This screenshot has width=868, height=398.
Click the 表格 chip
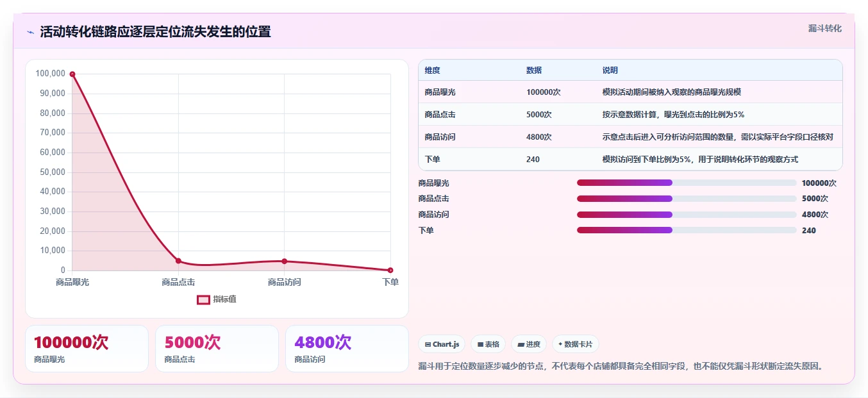(x=488, y=344)
